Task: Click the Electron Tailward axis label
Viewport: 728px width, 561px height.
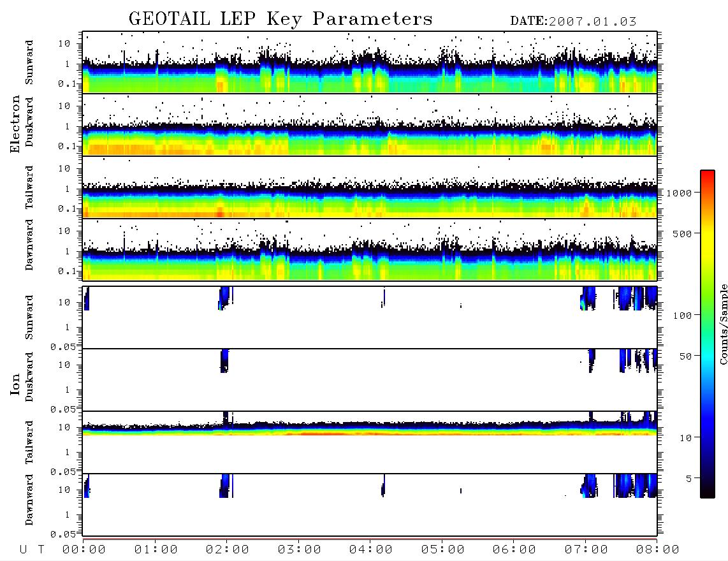Action: coord(29,187)
